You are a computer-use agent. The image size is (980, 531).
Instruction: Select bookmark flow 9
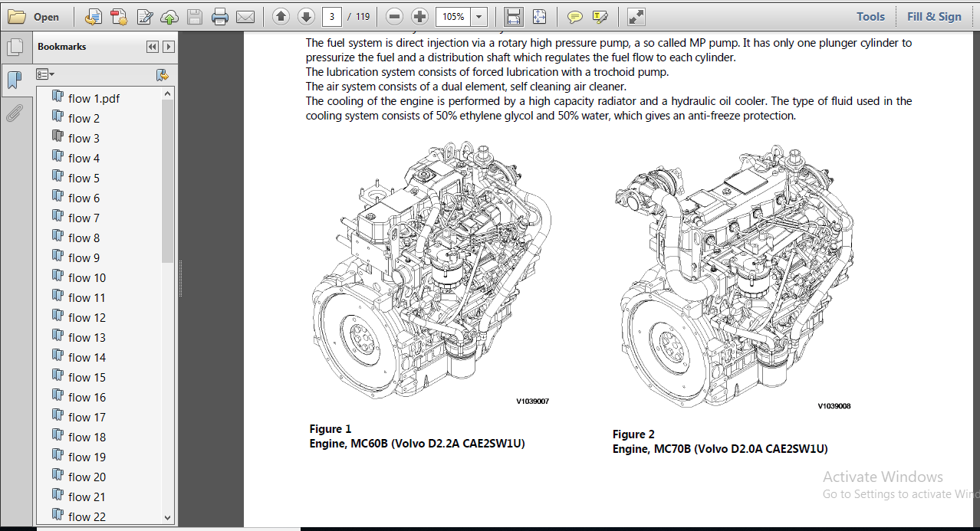[84, 257]
